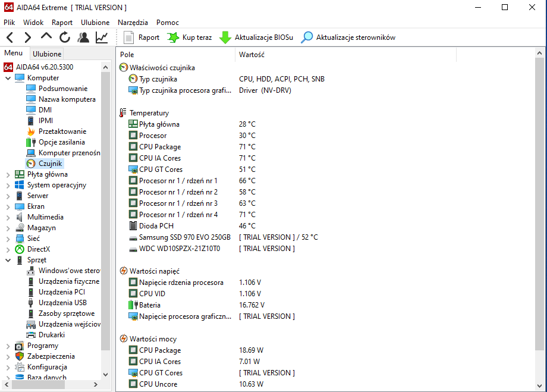Switch to the Ulubione tab
The width and height of the screenshot is (547, 392).
coord(47,54)
